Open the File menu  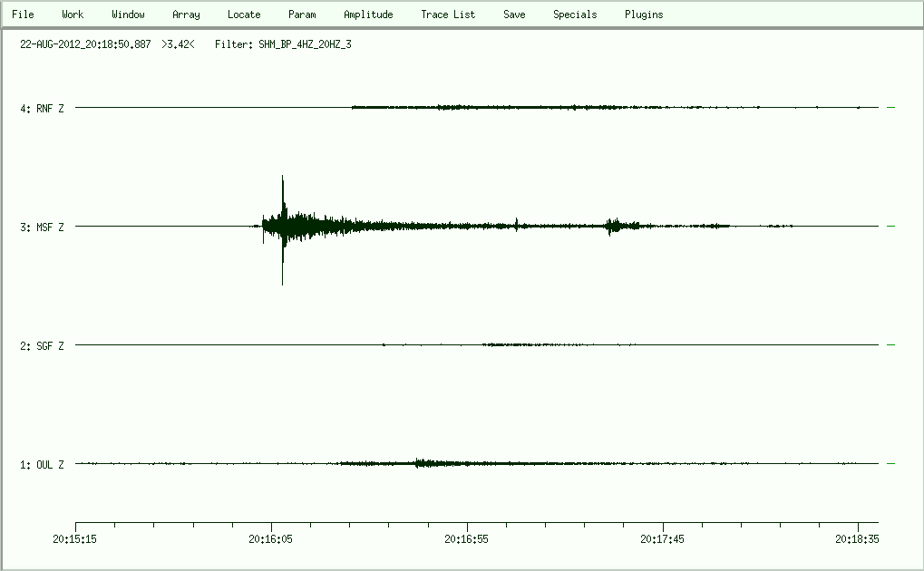point(23,15)
